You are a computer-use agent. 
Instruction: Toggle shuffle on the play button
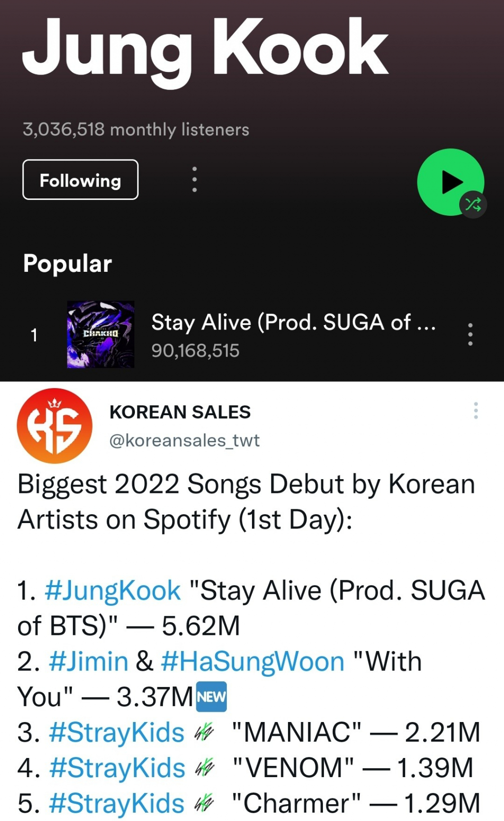click(x=473, y=204)
